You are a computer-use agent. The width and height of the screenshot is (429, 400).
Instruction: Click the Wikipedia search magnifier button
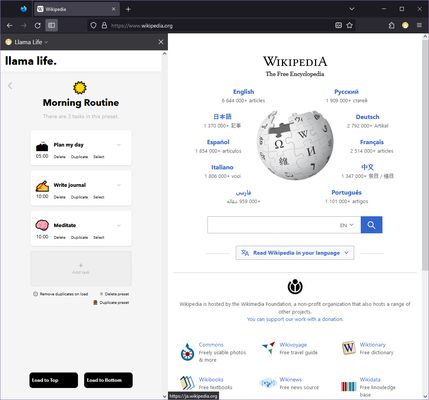tap(371, 225)
